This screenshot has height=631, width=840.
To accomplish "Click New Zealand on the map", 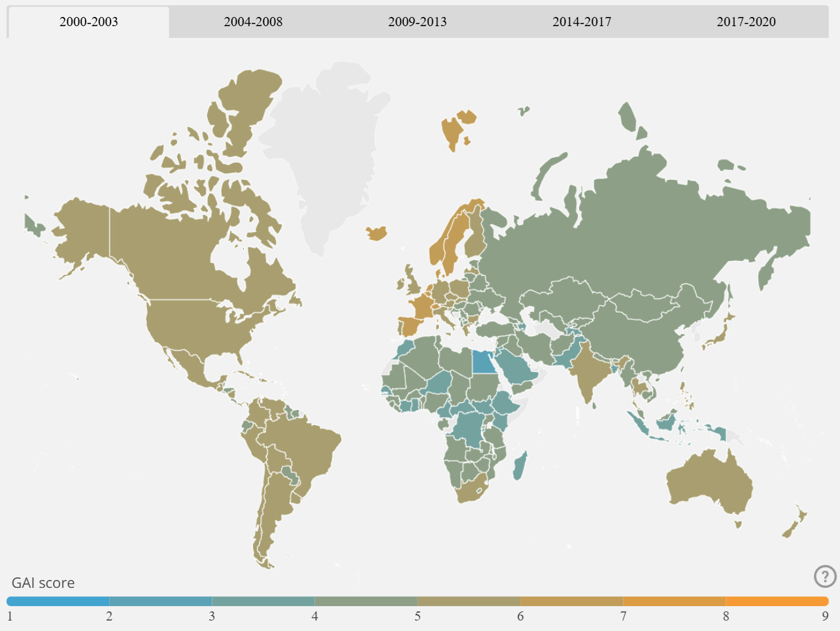I will pyautogui.click(x=796, y=521).
